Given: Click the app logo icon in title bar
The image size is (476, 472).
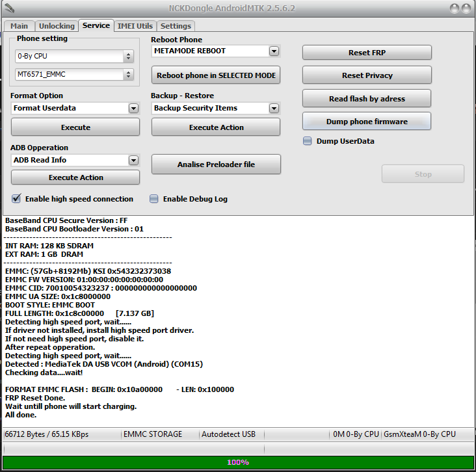Looking at the screenshot, I should click(9, 8).
